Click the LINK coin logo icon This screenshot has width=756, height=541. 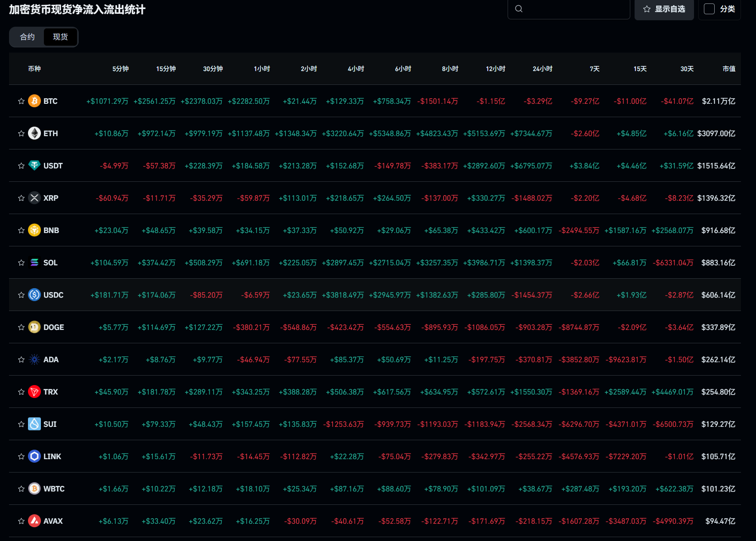point(34,457)
